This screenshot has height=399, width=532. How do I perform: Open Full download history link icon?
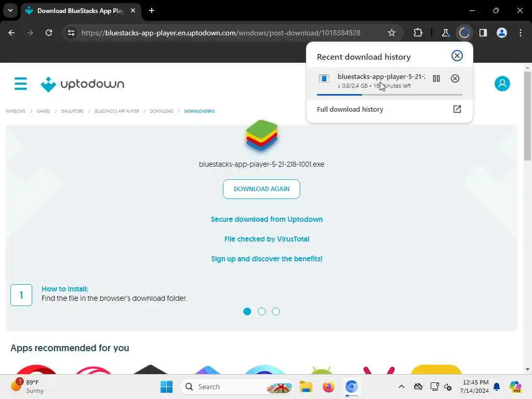[457, 109]
